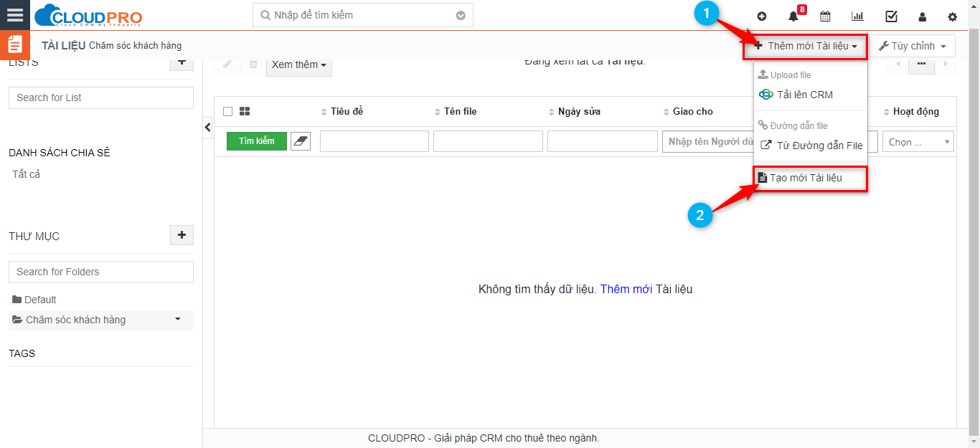
Task: Add a new folder with plus button
Action: pos(182,235)
